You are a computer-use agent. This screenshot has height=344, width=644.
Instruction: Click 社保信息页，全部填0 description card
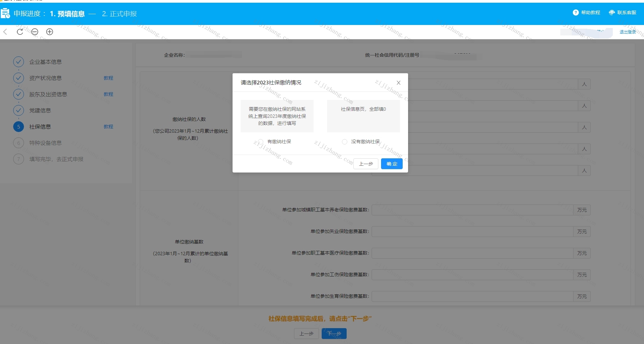pos(364,116)
